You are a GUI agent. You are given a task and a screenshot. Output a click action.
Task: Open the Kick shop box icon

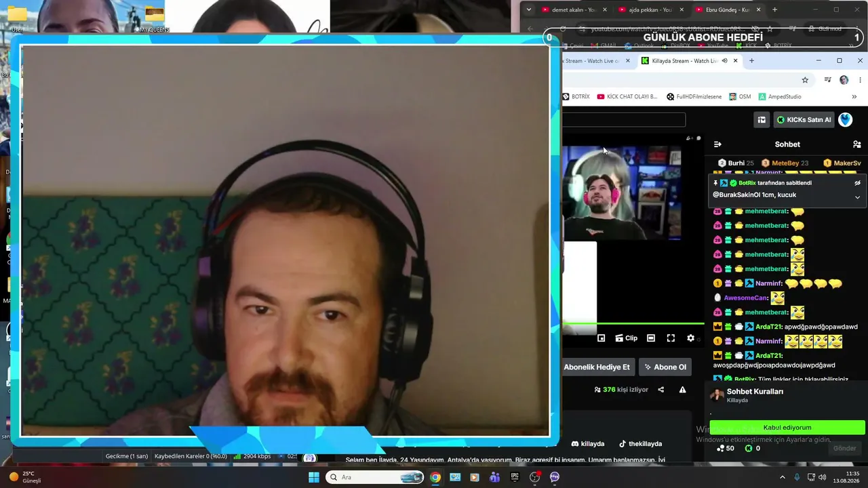coord(762,120)
